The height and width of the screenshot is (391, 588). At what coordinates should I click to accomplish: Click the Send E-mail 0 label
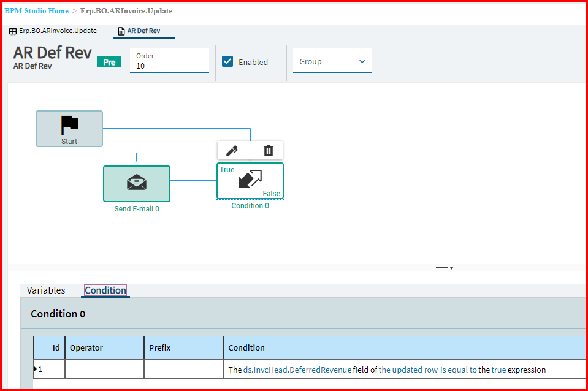pyautogui.click(x=137, y=209)
